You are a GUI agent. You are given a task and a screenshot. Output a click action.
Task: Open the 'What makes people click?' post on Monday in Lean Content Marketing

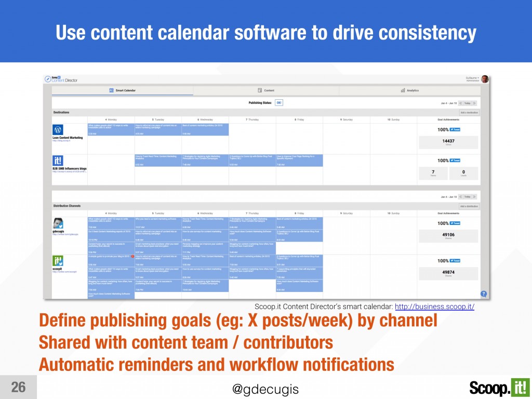pos(111,129)
